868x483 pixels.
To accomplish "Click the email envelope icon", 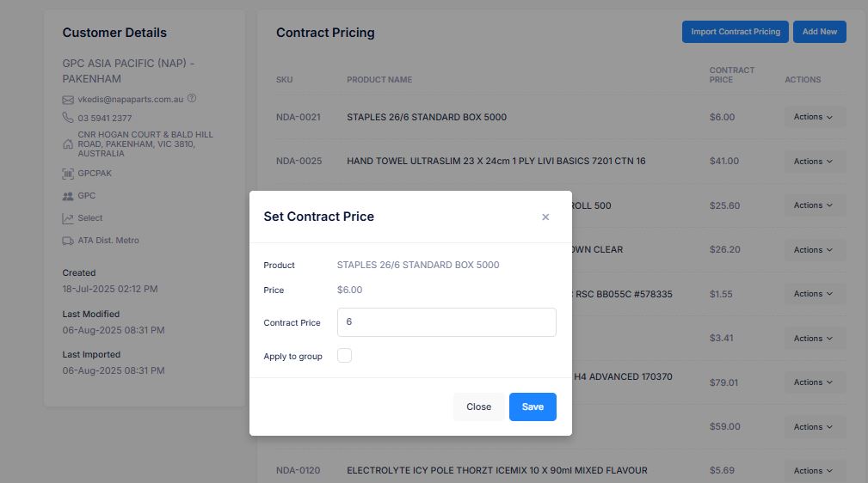I will [x=68, y=101].
